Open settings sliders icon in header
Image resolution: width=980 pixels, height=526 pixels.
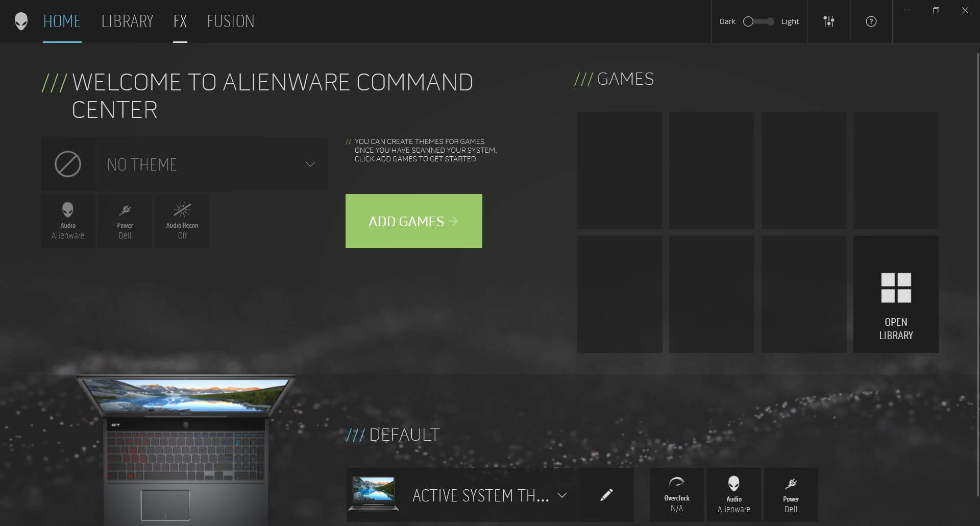coord(829,21)
